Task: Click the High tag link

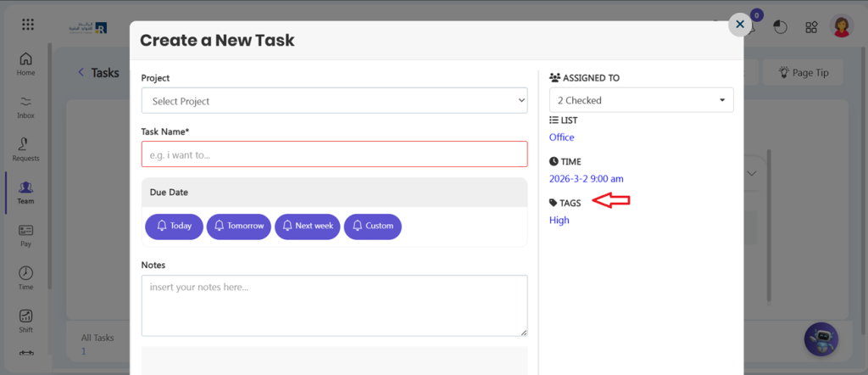Action: [559, 221]
